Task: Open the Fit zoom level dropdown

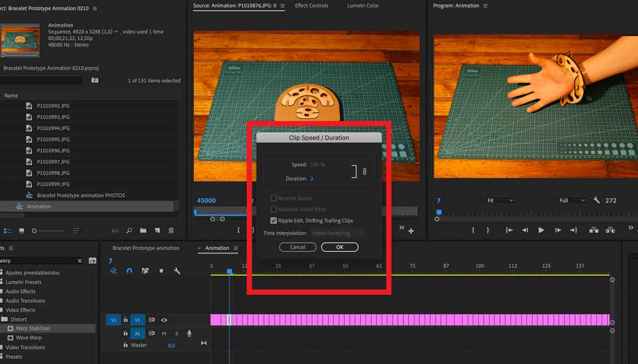Action: (x=500, y=200)
